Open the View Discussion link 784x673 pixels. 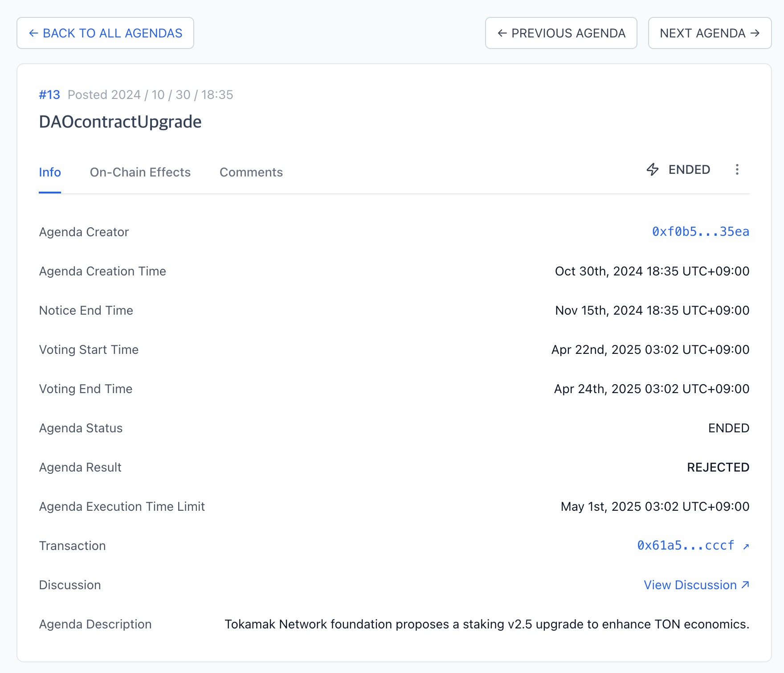[690, 585]
